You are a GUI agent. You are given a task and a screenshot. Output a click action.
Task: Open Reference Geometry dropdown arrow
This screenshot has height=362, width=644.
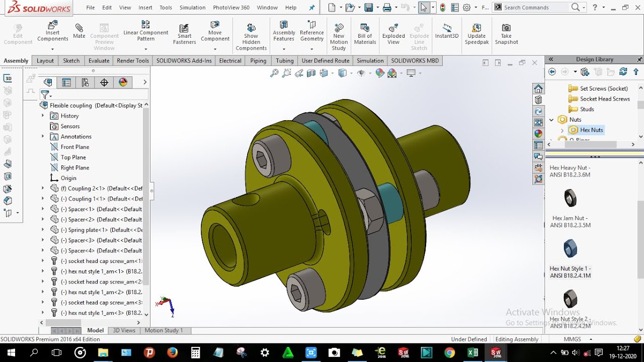pos(312,49)
